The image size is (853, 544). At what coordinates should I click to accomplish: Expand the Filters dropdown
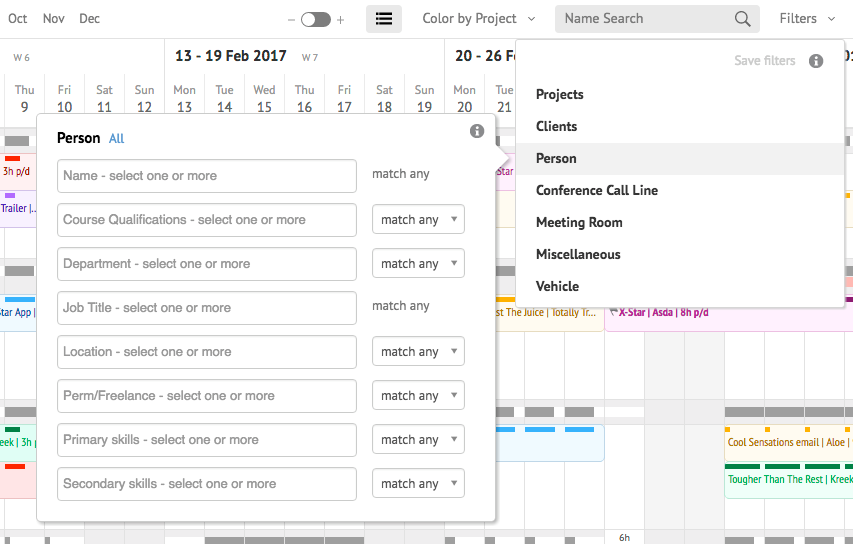pos(807,19)
